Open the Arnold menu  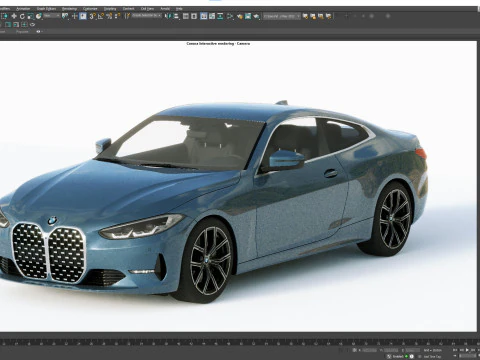pos(165,9)
